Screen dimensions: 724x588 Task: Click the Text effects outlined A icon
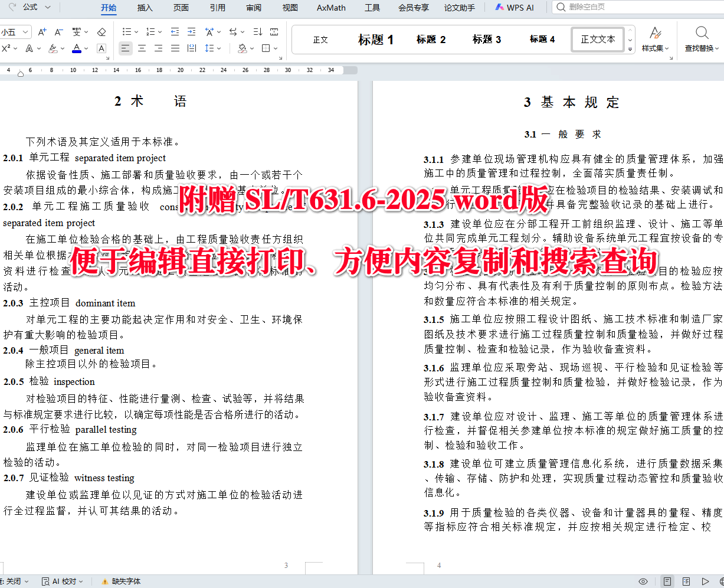point(30,48)
